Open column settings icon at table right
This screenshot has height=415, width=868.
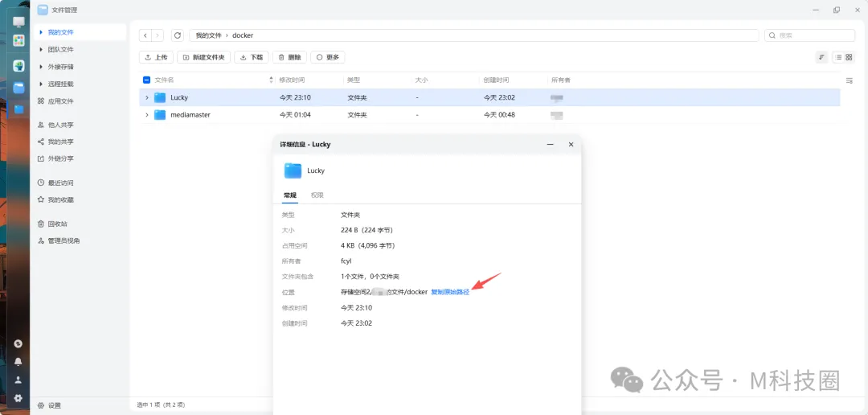click(x=850, y=80)
